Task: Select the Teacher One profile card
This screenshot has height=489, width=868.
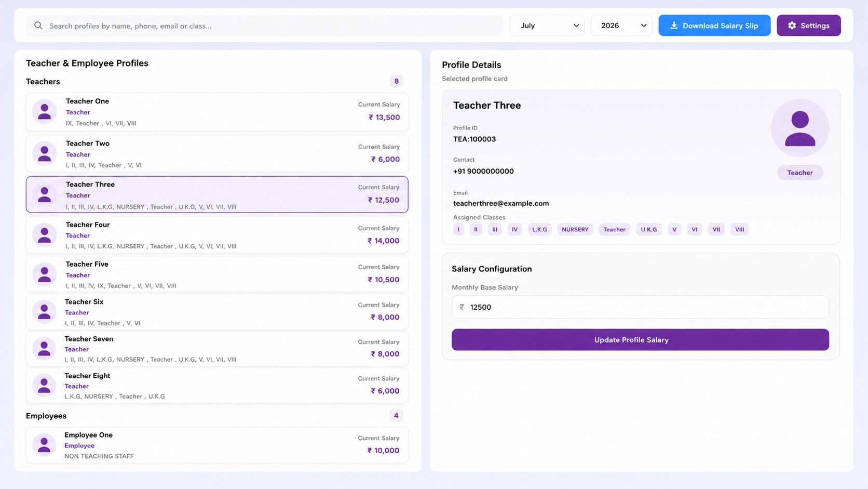Action: point(217,112)
